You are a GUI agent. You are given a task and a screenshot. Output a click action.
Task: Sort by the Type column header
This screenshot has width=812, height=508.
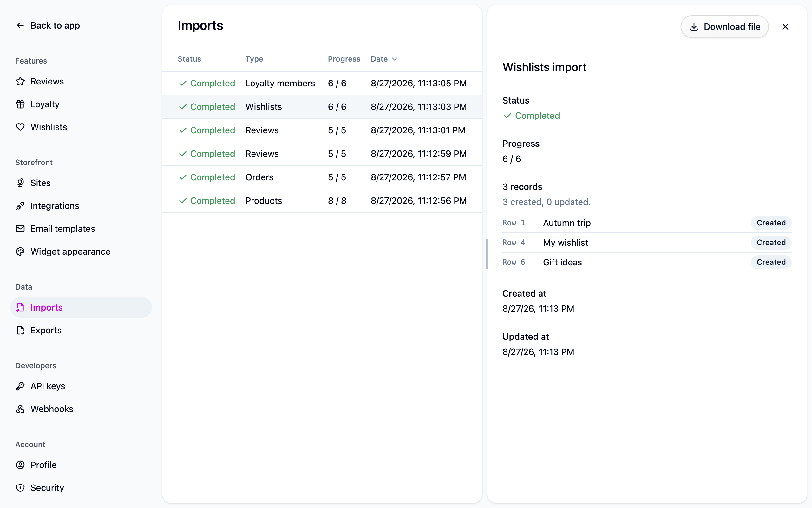pos(254,59)
